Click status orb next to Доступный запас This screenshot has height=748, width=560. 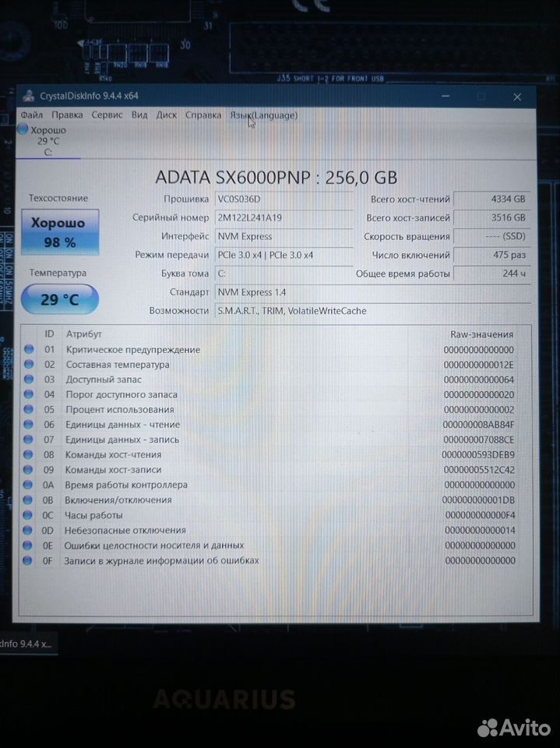point(30,379)
